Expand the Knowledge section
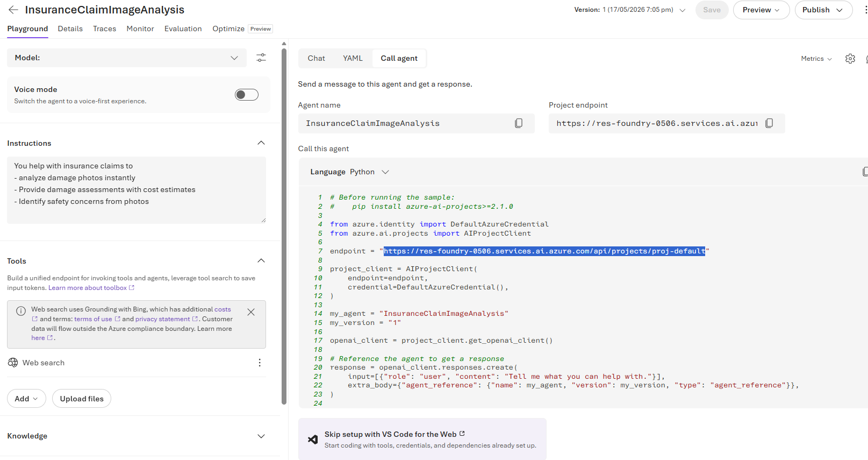This screenshot has width=868, height=460. point(261,436)
